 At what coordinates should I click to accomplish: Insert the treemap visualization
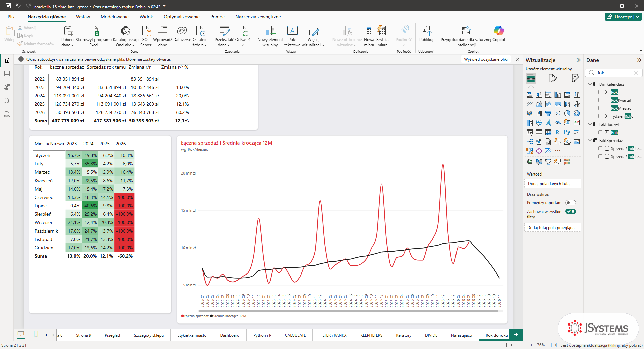530,123
